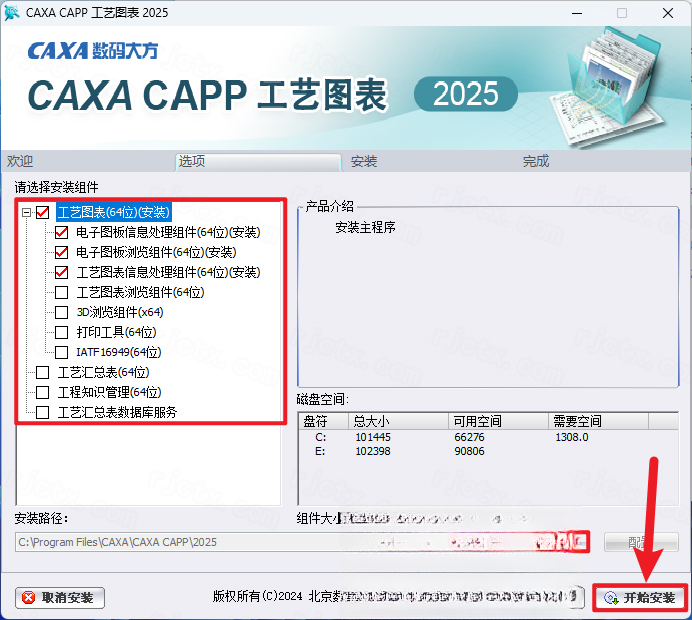Uncheck 电子图板信息处理组件(64位) checkbox
Viewport: 692px width, 620px height.
click(x=61, y=232)
